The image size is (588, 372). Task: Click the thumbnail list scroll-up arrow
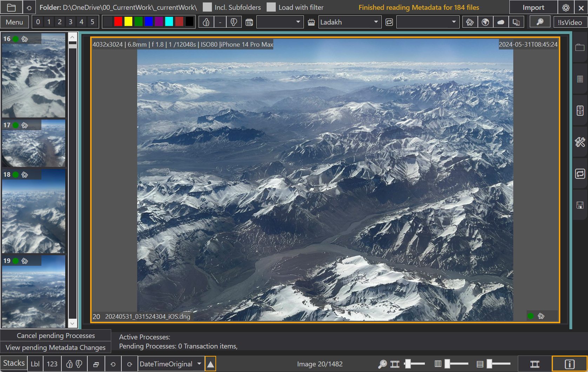coord(73,37)
